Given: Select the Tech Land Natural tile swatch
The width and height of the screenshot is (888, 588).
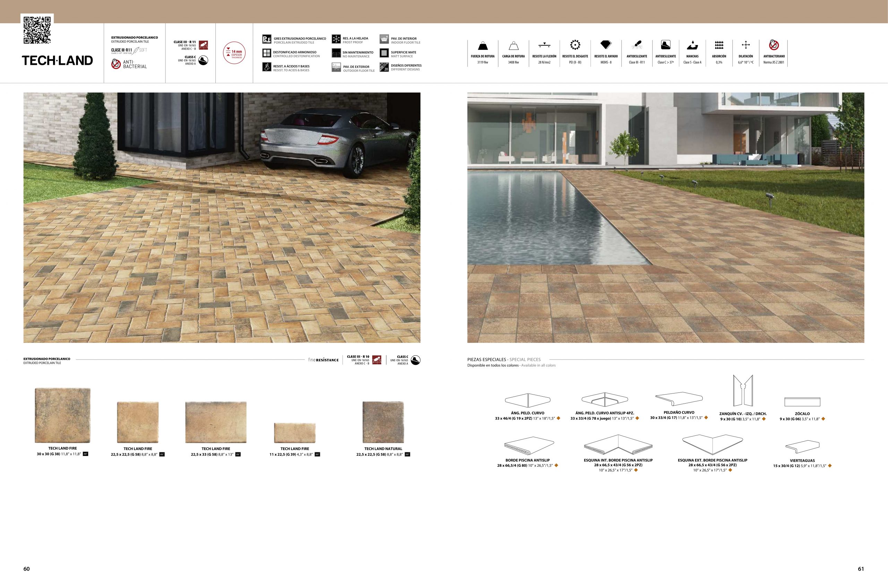Looking at the screenshot, I should click(383, 422).
